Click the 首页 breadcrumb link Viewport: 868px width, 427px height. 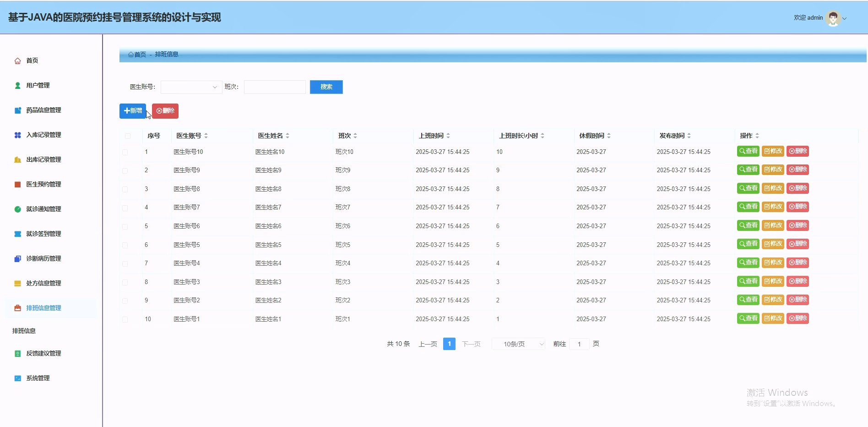coord(140,55)
